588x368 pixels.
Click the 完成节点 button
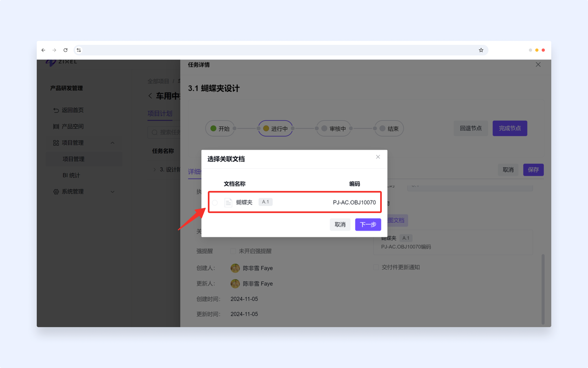click(x=510, y=128)
